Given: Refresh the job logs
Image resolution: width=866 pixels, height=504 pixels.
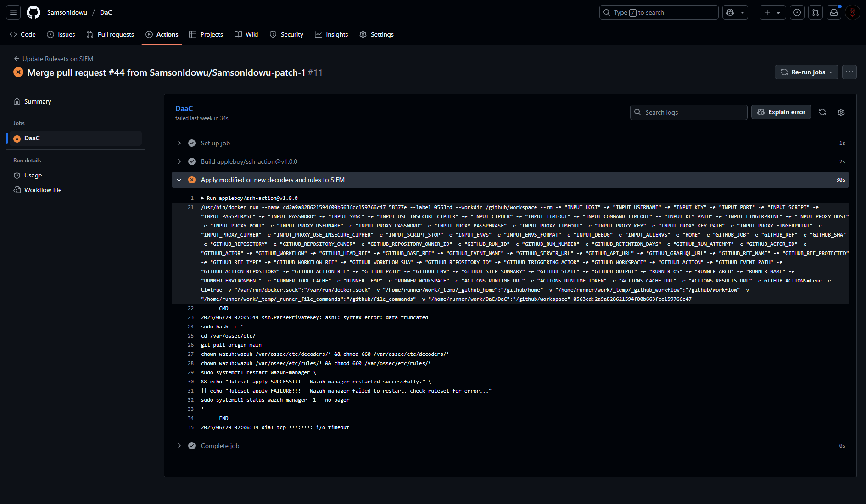Looking at the screenshot, I should click(822, 112).
